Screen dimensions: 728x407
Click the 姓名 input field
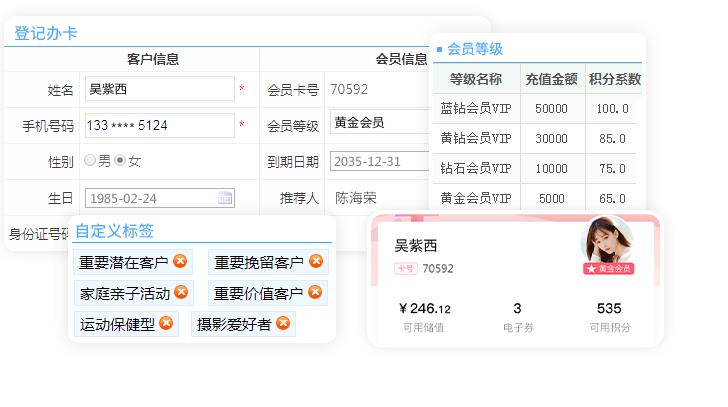click(x=159, y=89)
